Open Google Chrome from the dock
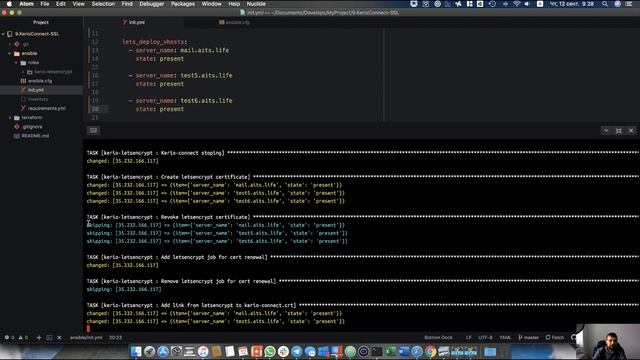The width and height of the screenshot is (640, 360). coord(430,351)
